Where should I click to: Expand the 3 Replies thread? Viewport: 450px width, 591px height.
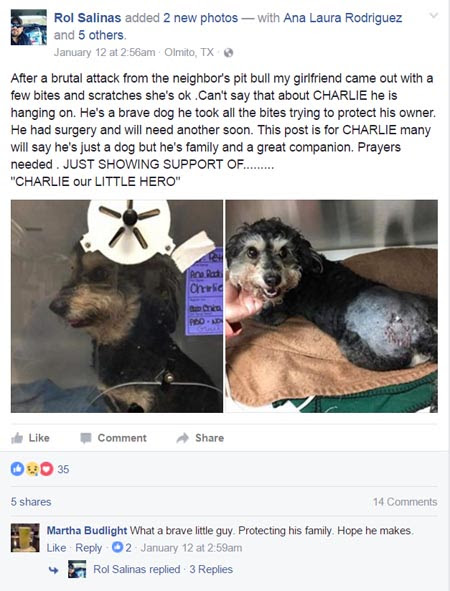[211, 569]
